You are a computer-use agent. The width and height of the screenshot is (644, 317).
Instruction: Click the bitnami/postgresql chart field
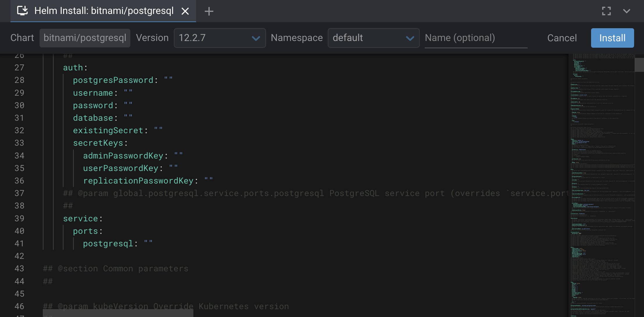pos(85,38)
